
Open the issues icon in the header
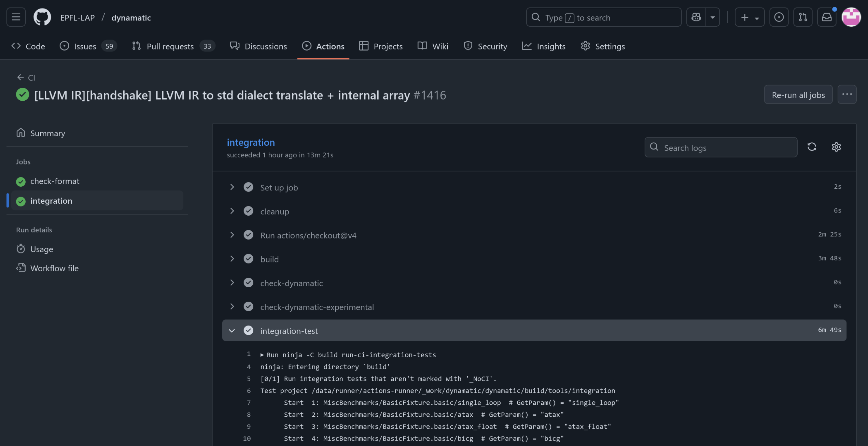[x=779, y=17]
